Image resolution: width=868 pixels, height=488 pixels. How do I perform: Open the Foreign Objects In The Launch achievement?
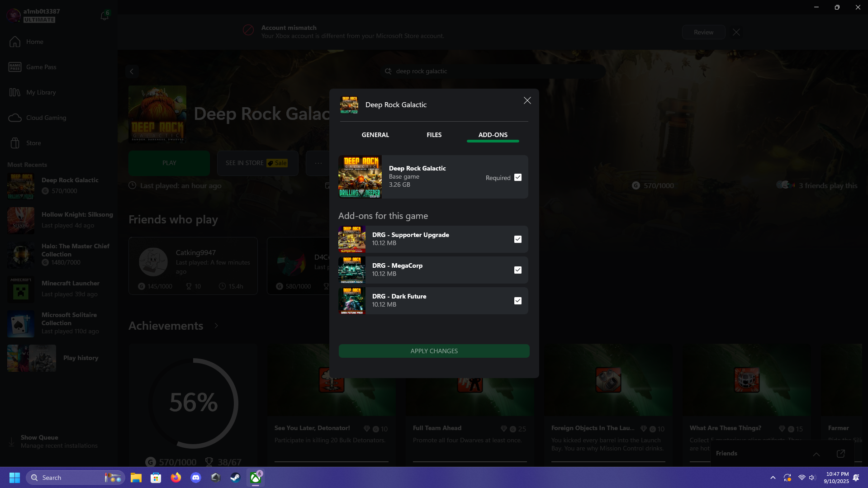point(608,405)
